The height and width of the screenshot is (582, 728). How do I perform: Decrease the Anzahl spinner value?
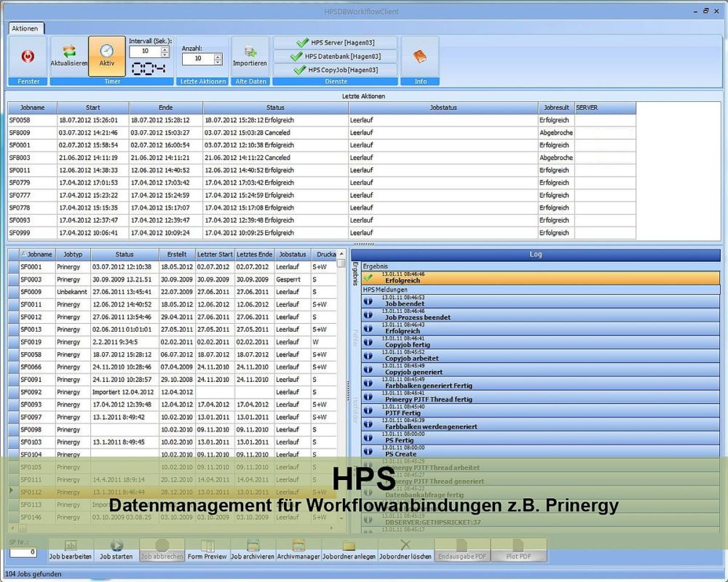click(218, 62)
